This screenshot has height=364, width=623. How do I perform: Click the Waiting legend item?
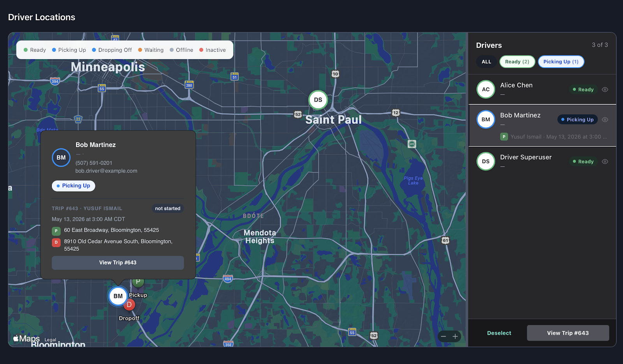click(x=151, y=50)
